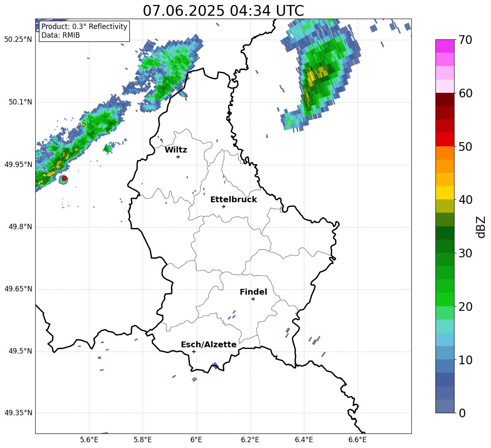Select the Ettelbruck city label
This screenshot has width=491, height=448.
point(233,199)
